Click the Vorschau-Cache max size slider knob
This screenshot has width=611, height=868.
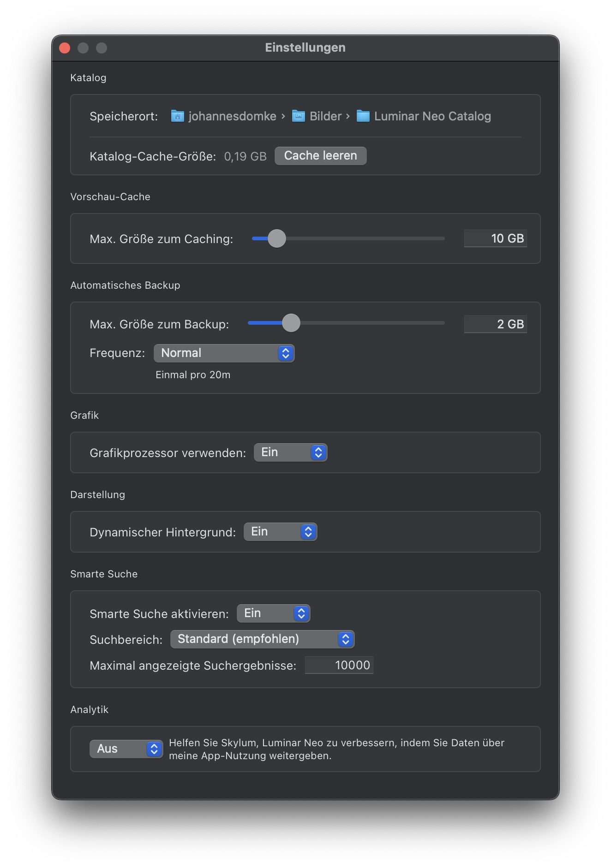pyautogui.click(x=277, y=238)
